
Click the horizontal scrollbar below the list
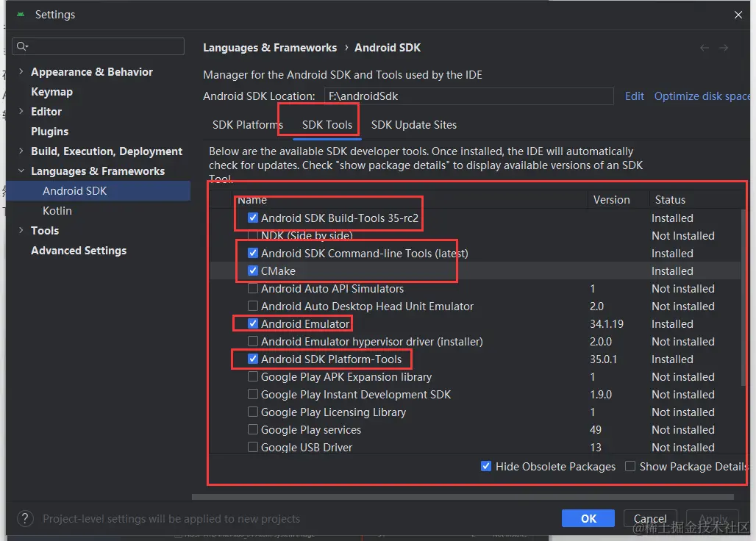pos(463,496)
